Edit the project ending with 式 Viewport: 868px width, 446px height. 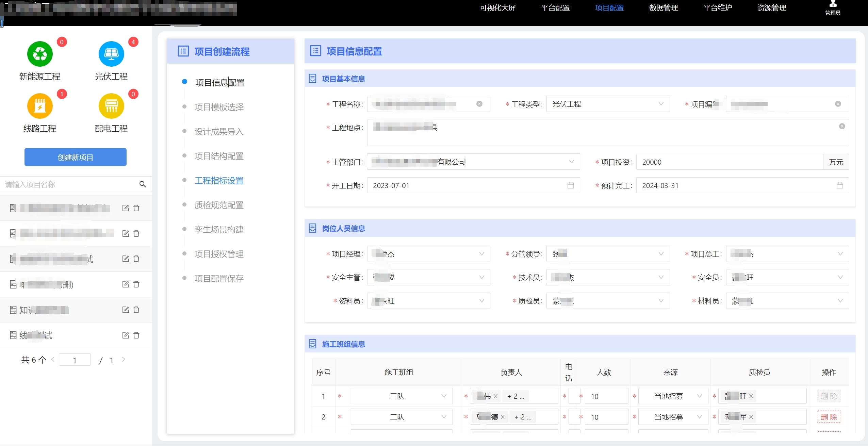point(126,259)
